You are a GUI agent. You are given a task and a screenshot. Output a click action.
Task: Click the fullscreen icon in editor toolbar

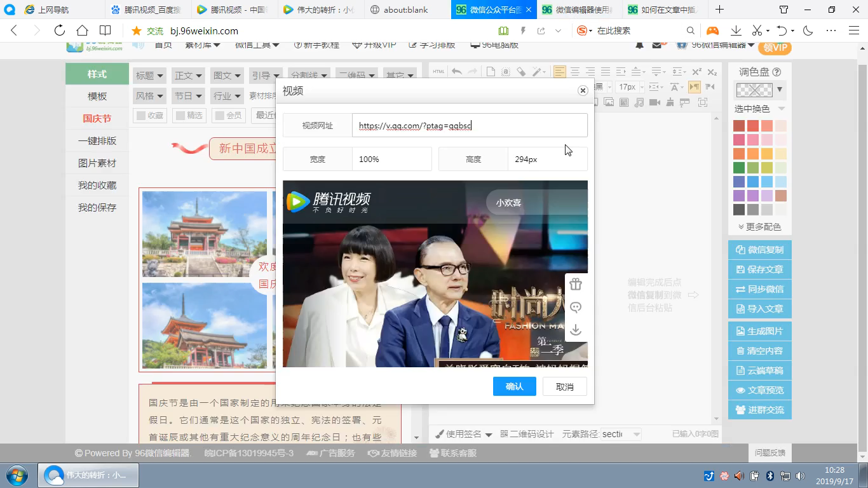[x=703, y=102]
